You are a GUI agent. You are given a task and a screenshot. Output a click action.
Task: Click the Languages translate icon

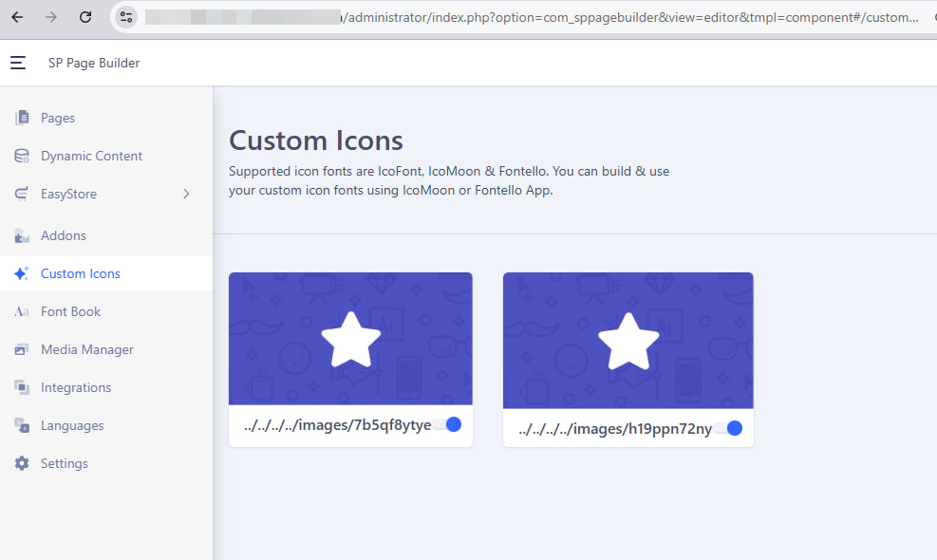[22, 425]
